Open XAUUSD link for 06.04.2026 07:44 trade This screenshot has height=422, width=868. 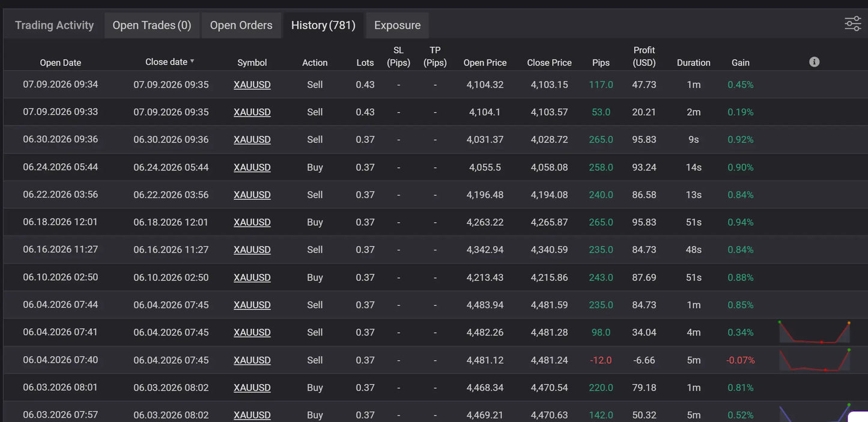pyautogui.click(x=252, y=305)
